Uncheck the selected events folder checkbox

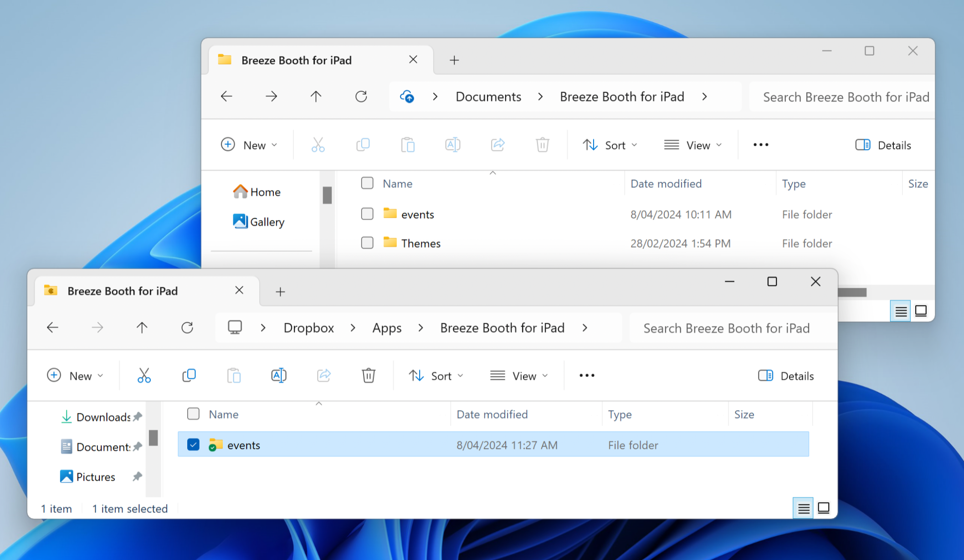point(193,445)
